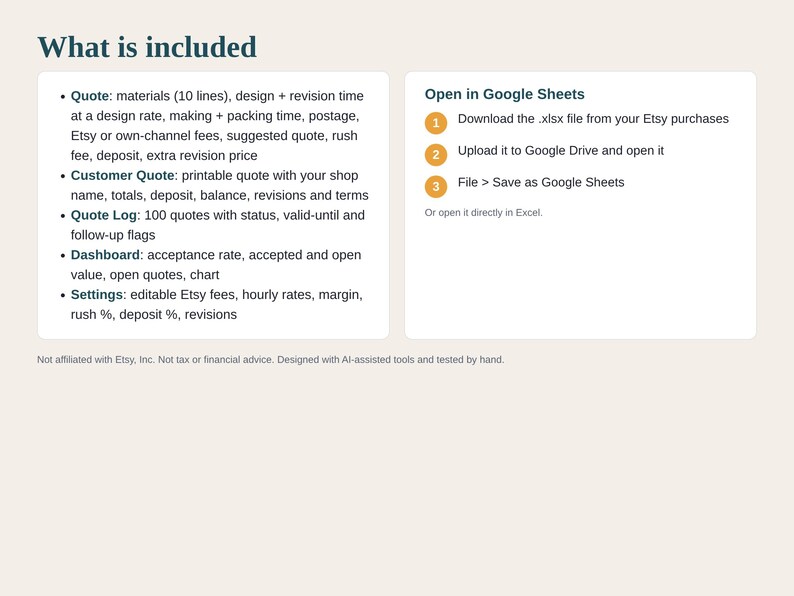Click 'name, totals, deposit, balance, revisions and terms'
Viewport: 794px width, 596px height.
[x=220, y=195]
